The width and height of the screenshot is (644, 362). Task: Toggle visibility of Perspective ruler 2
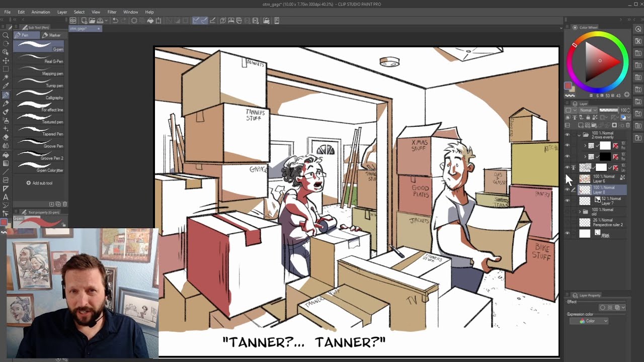[568, 222]
